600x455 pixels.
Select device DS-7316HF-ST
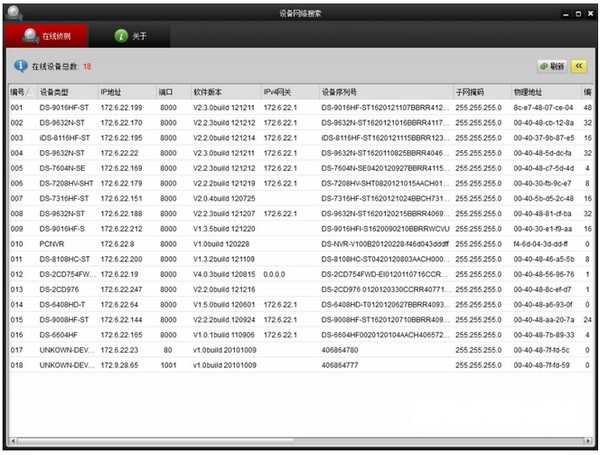64,198
